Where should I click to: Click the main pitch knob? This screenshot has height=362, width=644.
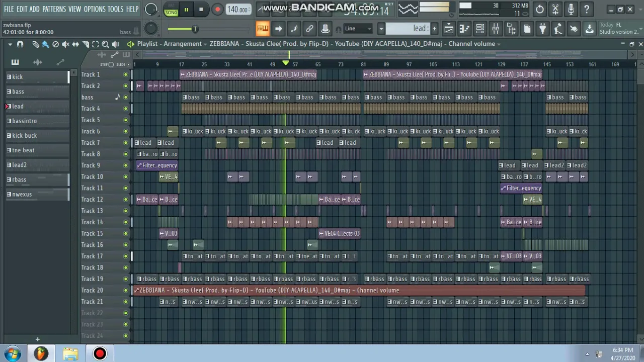(x=151, y=29)
